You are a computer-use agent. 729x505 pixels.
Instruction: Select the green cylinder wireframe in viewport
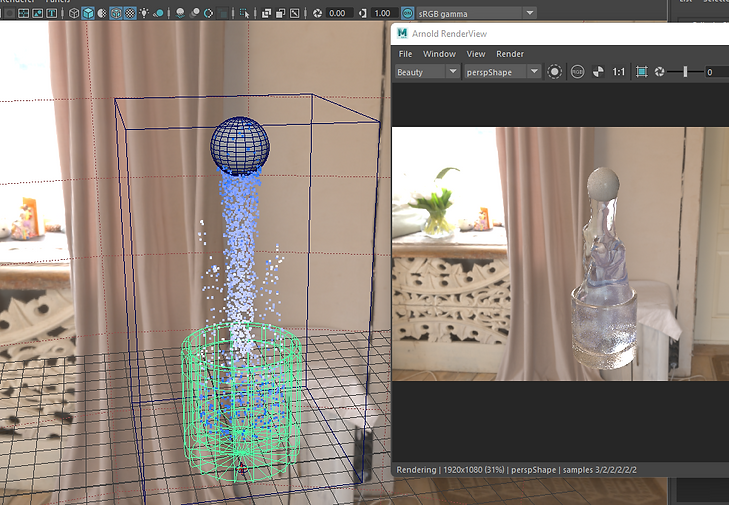pos(241,402)
